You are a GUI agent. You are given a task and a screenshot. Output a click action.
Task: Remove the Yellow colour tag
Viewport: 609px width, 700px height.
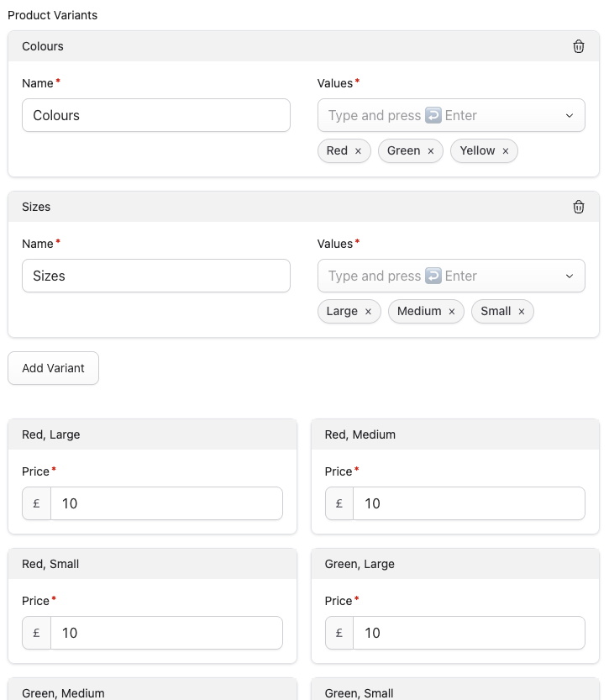[506, 151]
